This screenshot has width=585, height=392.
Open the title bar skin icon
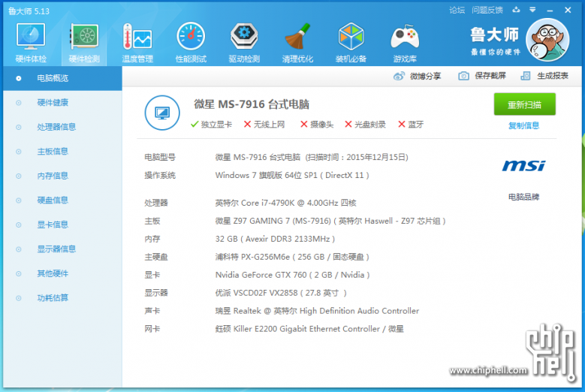(x=516, y=10)
